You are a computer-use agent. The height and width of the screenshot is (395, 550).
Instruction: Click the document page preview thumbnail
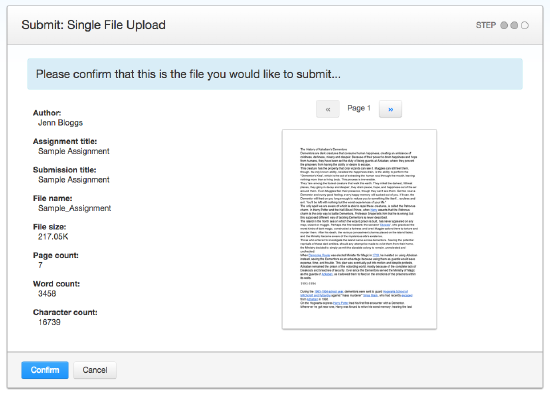pyautogui.click(x=359, y=229)
